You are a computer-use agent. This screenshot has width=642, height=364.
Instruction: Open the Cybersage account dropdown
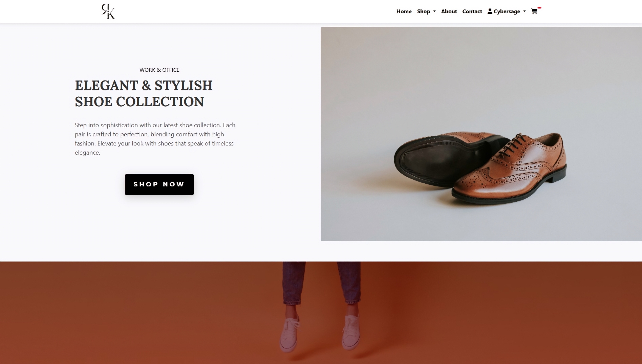(507, 12)
